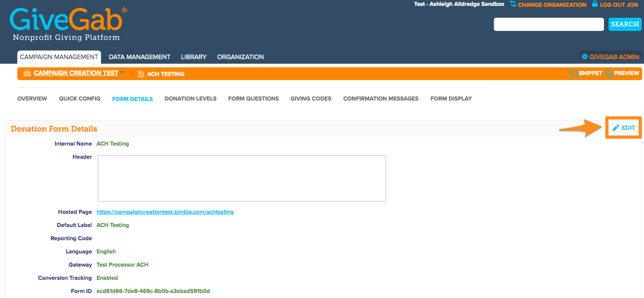Click the pencil icon in Edit button
The height and width of the screenshot is (298, 644).
(x=616, y=128)
